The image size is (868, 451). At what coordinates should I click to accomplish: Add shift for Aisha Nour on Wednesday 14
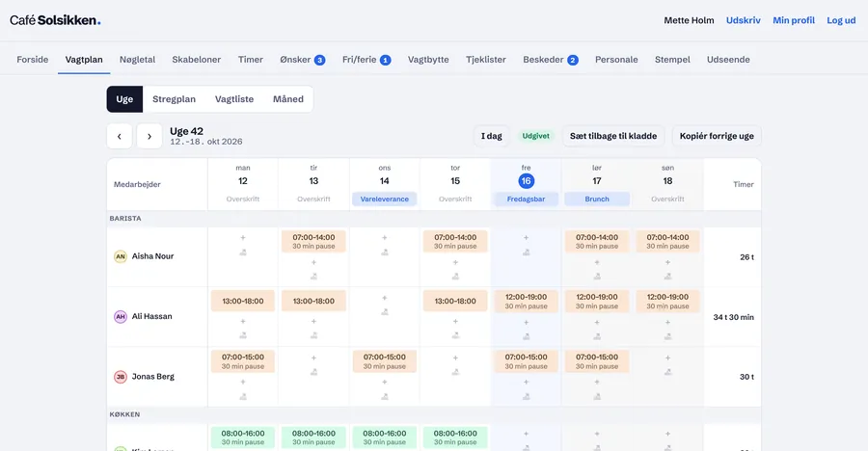[x=384, y=238]
